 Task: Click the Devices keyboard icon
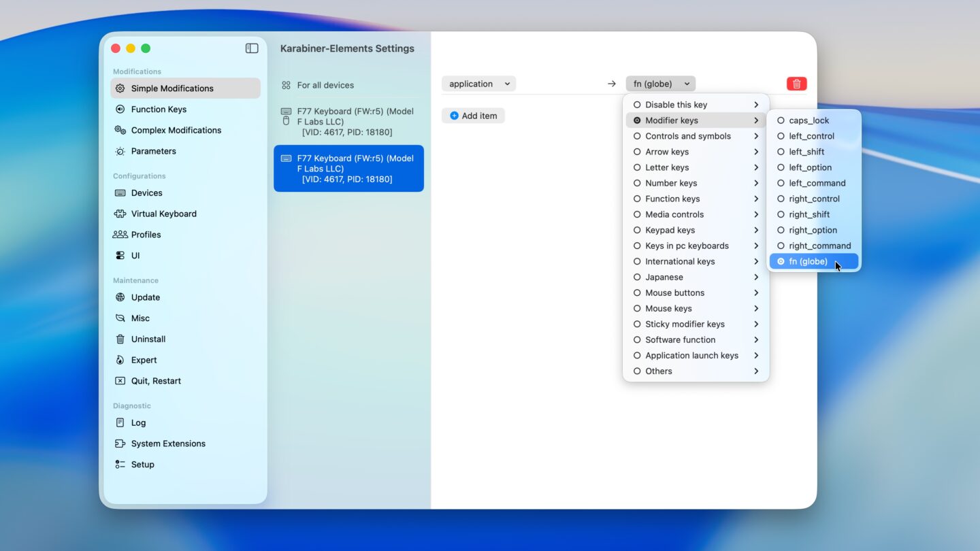(x=120, y=193)
